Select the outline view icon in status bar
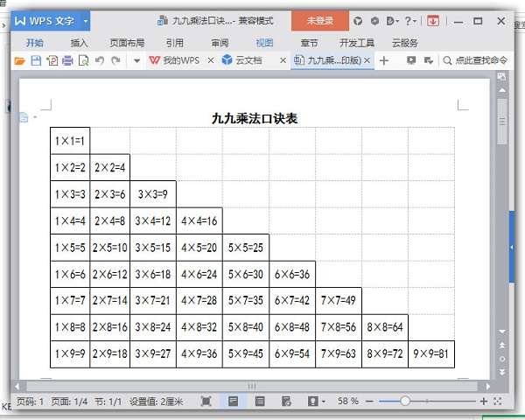This screenshot has height=420, width=525. (x=260, y=401)
